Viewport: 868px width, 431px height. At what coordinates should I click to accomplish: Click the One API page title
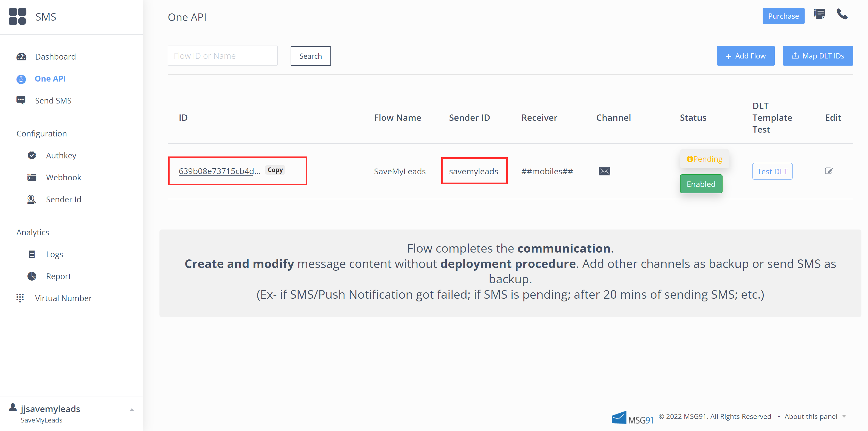[x=187, y=17]
